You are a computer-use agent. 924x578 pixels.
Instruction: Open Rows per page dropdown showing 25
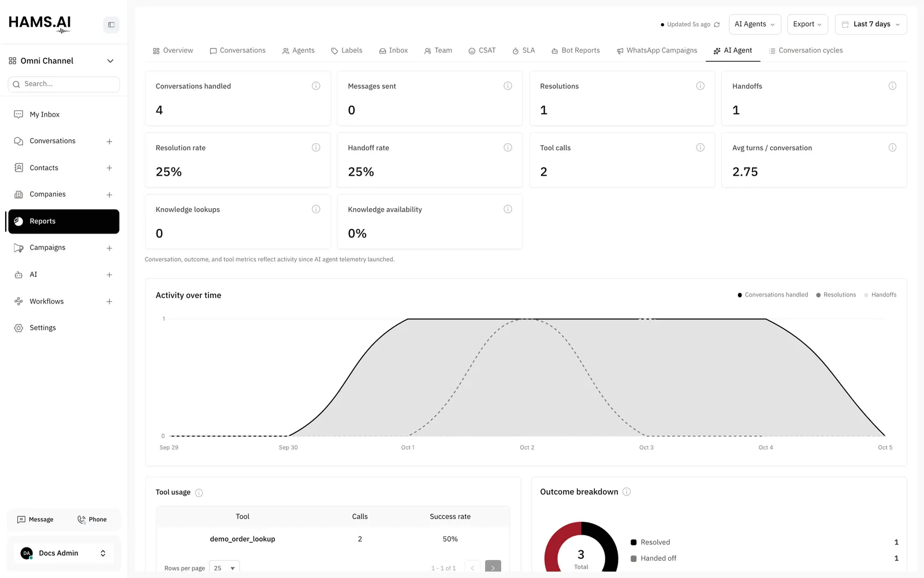(x=225, y=568)
